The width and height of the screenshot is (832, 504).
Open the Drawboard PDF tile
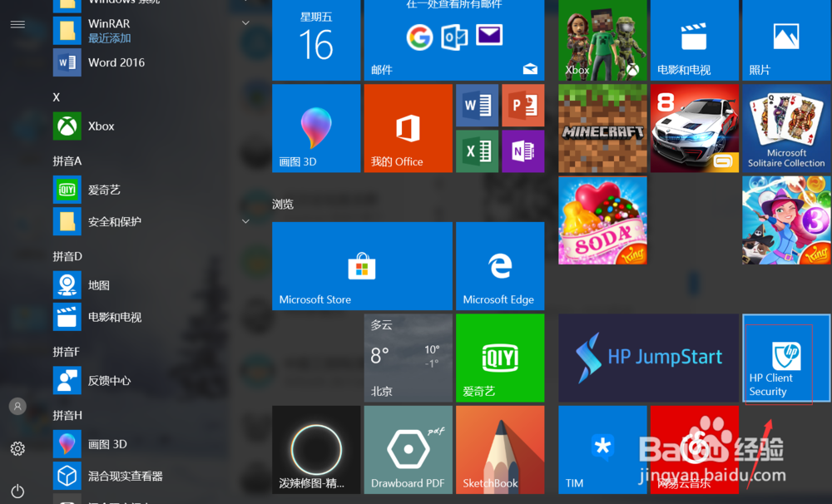(408, 450)
